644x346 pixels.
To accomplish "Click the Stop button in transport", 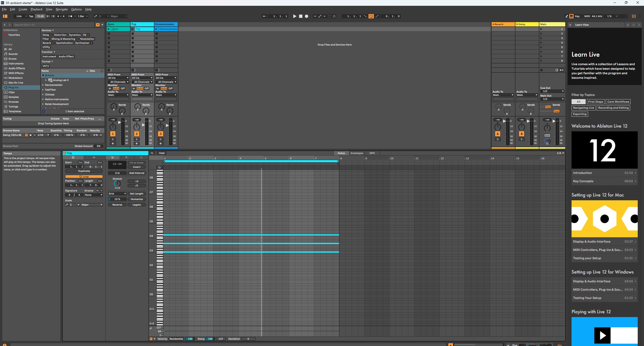I will point(301,16).
